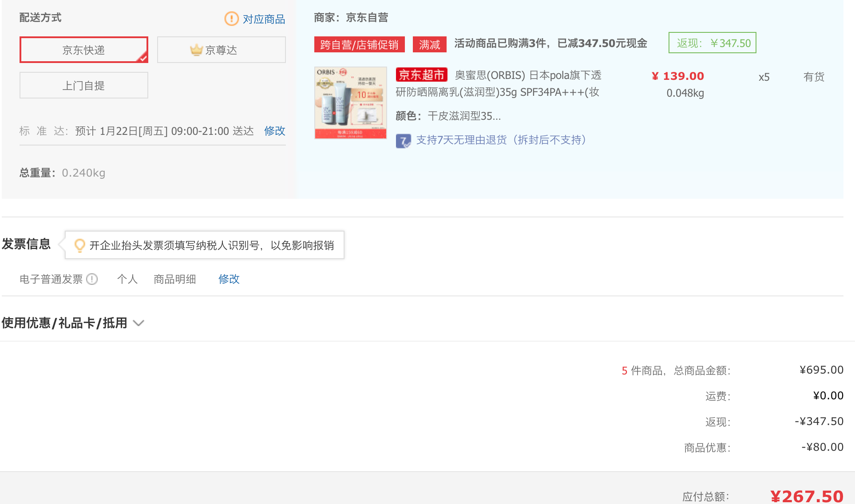Image resolution: width=855 pixels, height=504 pixels.
Task: Click the 7-day return shield icon
Action: (403, 141)
